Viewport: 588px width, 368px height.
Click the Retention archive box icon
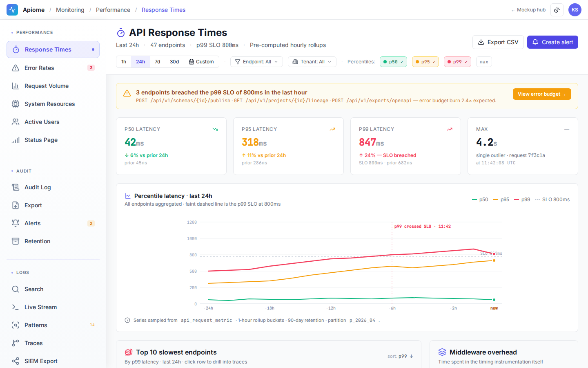coord(16,241)
